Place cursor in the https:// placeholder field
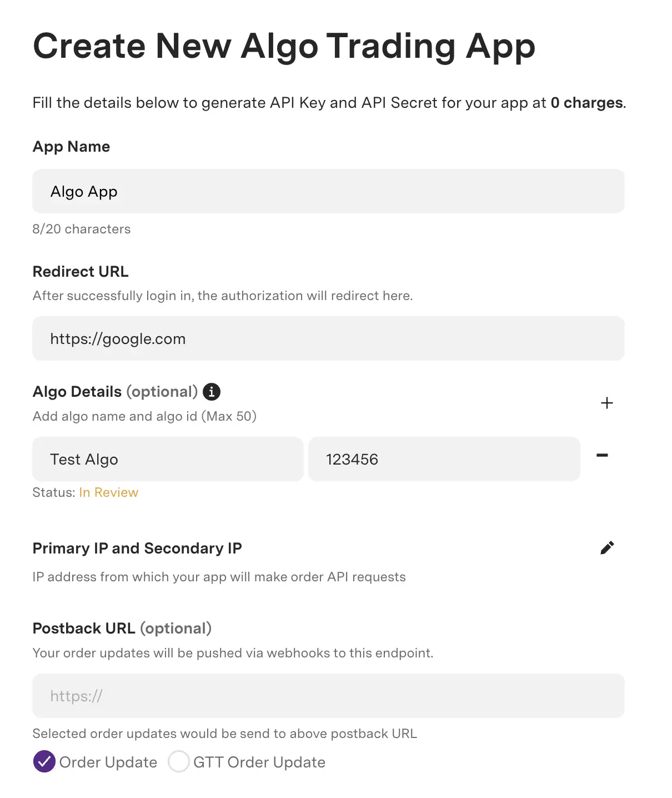 point(328,696)
